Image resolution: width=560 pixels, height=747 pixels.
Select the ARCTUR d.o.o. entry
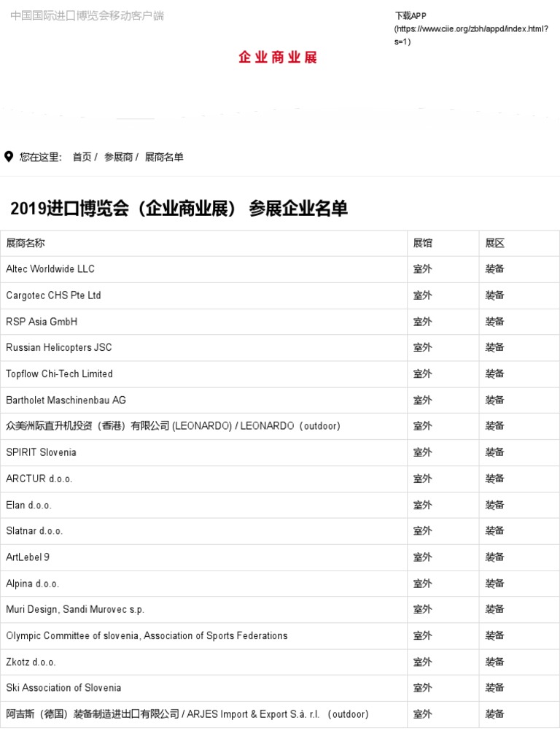point(39,479)
